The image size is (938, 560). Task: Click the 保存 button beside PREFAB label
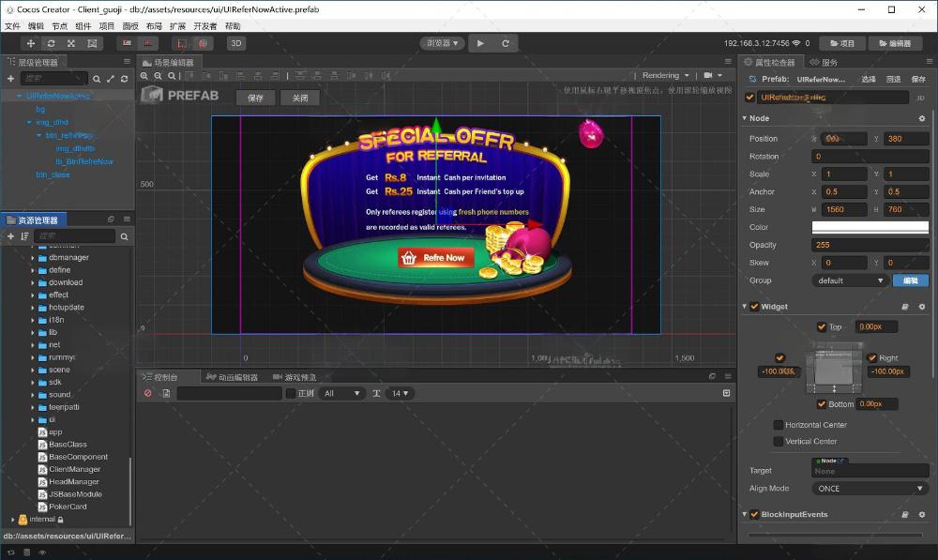tap(255, 98)
